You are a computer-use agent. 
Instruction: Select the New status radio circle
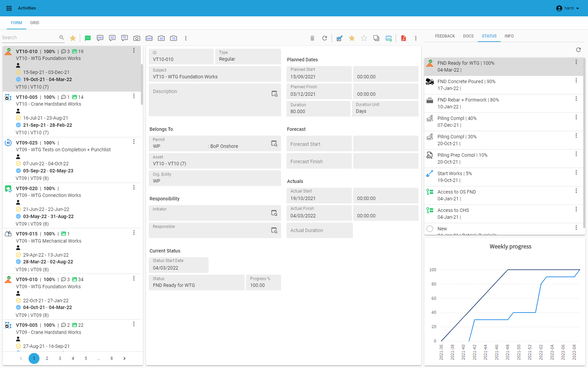(x=430, y=229)
